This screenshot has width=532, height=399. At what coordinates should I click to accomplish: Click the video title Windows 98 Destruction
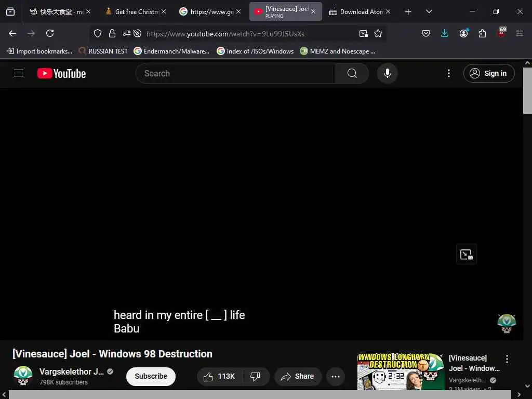tap(112, 353)
